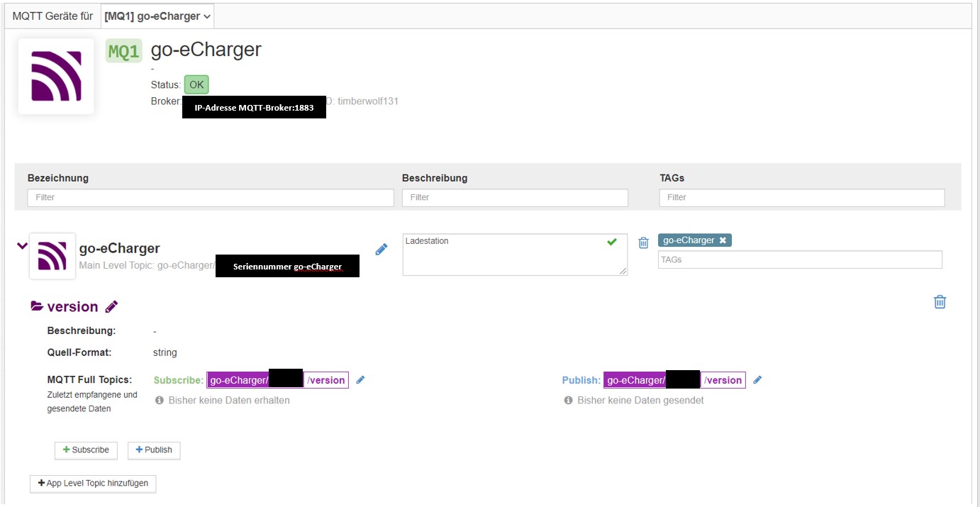Click the 'version' topic heading
Screen dimensions: 980x507
pos(72,306)
